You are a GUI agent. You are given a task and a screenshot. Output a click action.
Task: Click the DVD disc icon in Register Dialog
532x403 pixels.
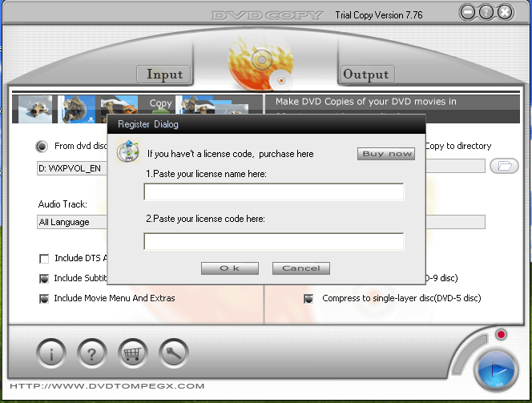pyautogui.click(x=128, y=151)
